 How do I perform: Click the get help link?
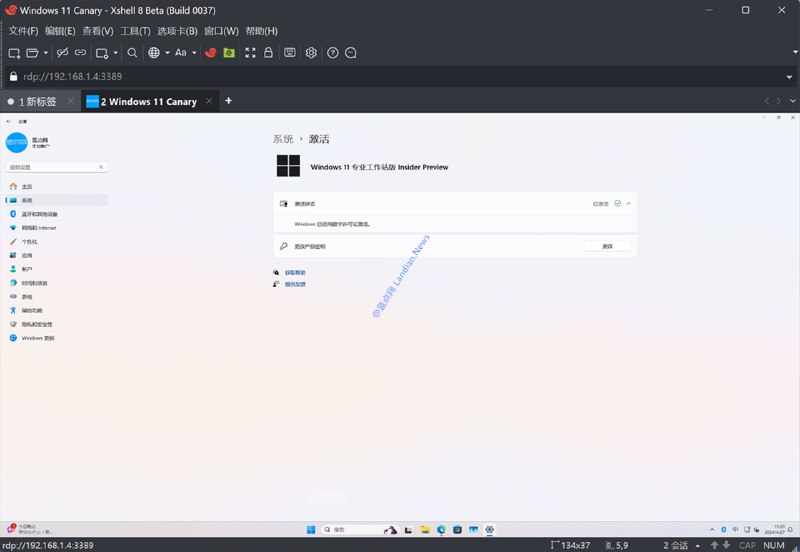295,272
